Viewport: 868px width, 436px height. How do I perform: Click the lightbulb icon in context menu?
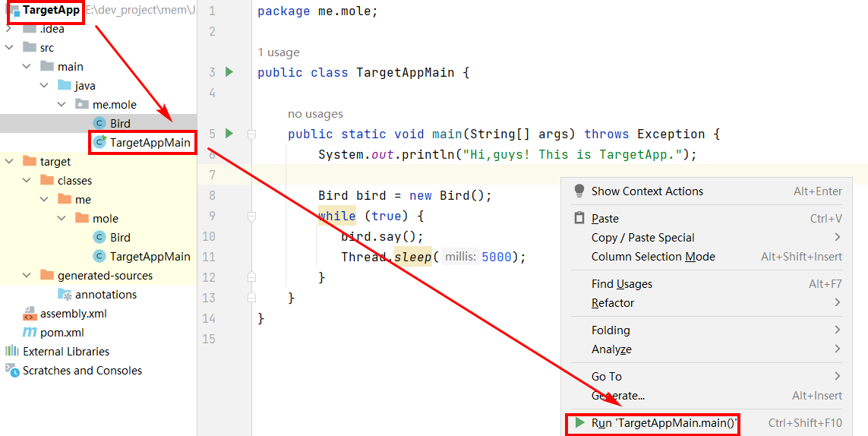point(579,191)
